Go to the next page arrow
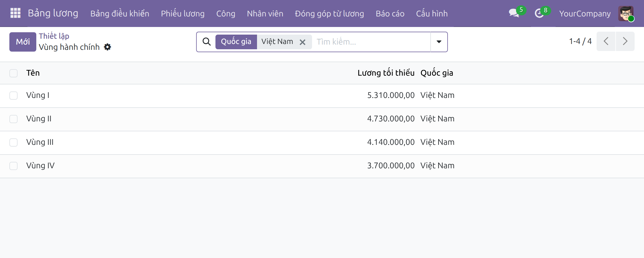Screen dimensions: 644x258 (625, 41)
